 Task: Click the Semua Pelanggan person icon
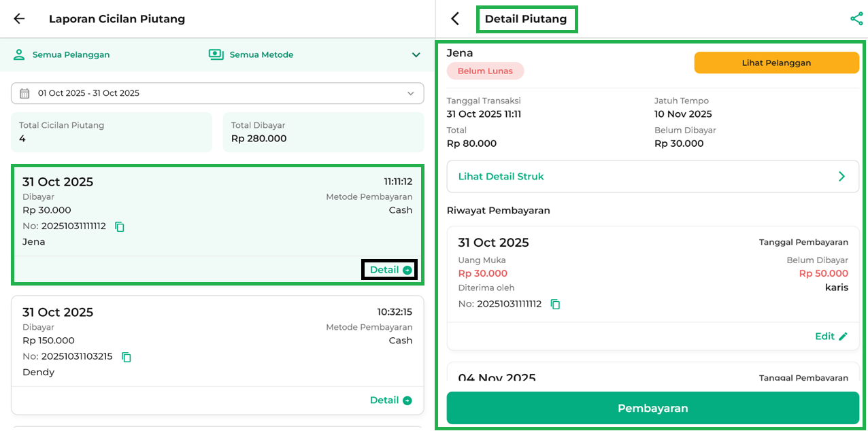point(19,54)
